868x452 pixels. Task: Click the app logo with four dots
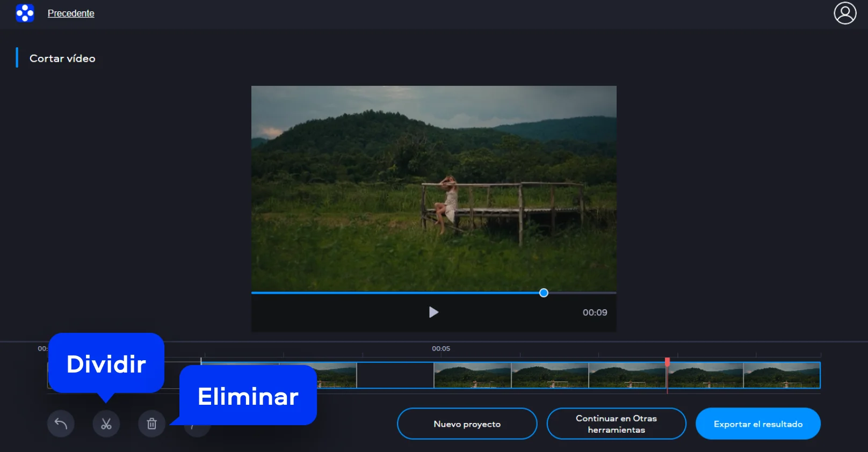[25, 13]
